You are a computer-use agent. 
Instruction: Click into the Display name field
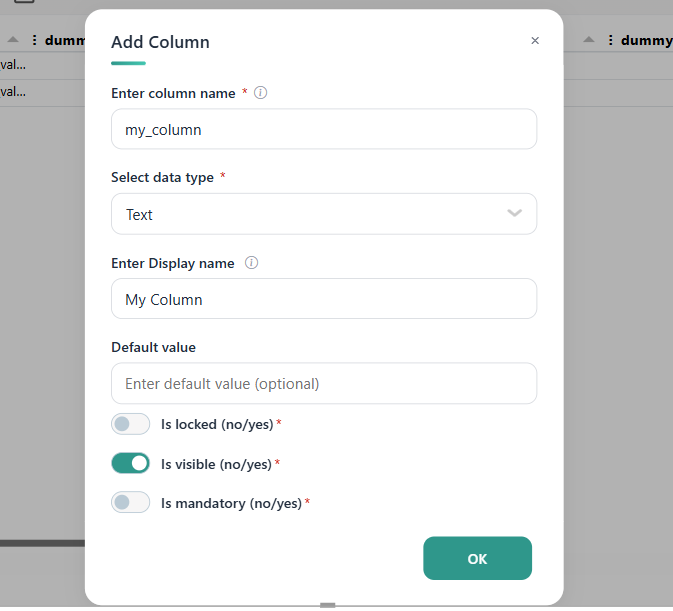(324, 299)
